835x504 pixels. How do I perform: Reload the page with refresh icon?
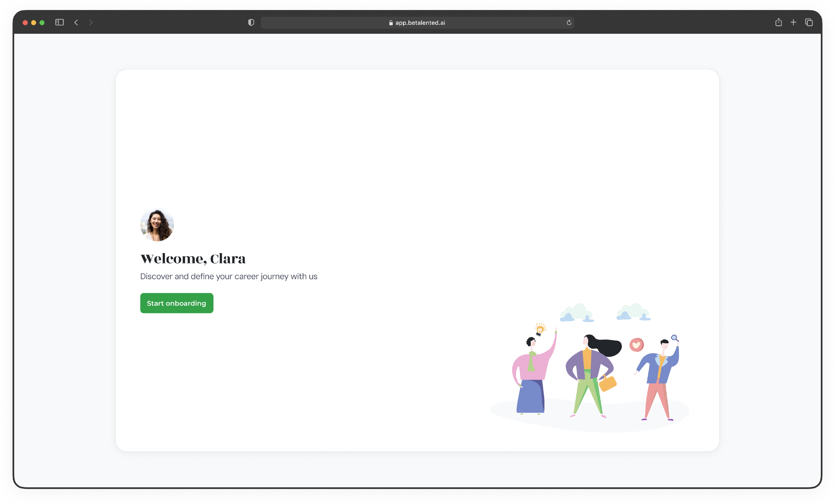tap(569, 22)
